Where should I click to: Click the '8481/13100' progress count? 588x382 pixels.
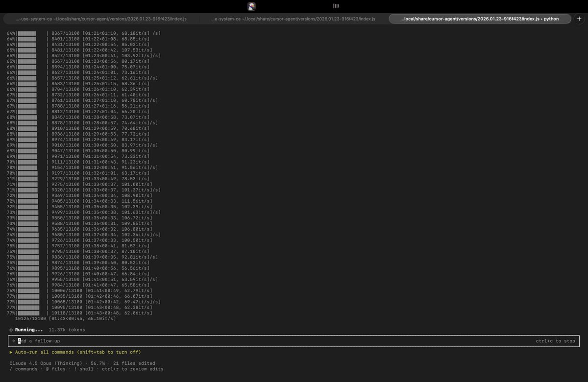tap(65, 50)
